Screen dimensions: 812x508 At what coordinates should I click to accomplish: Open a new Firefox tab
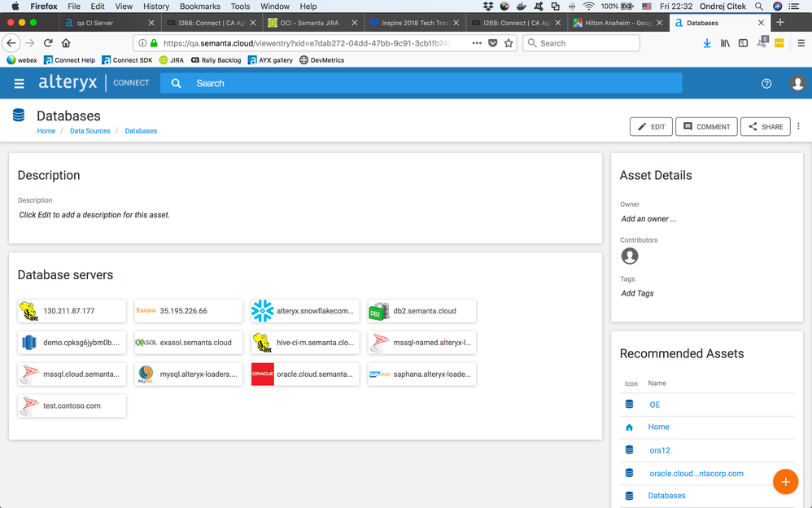click(780, 22)
